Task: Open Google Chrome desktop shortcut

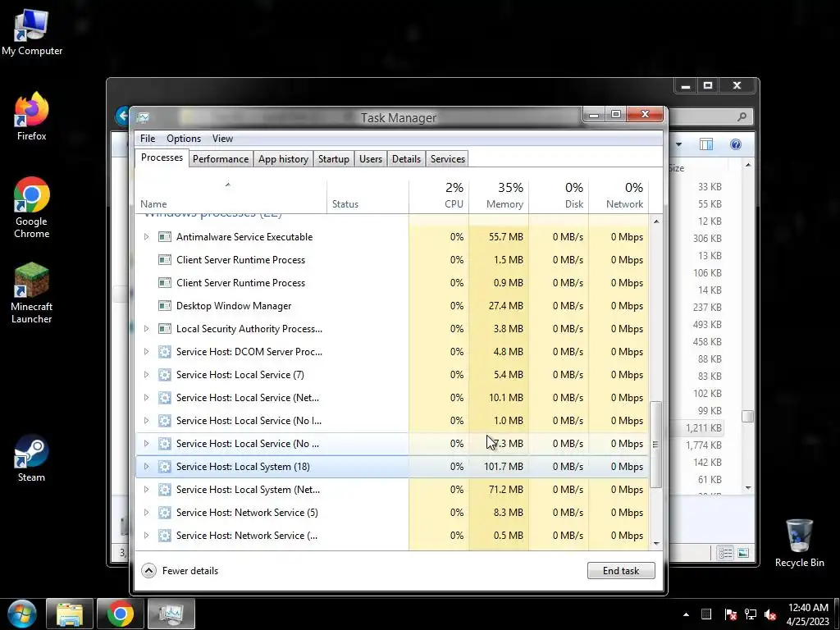Action: (x=32, y=208)
